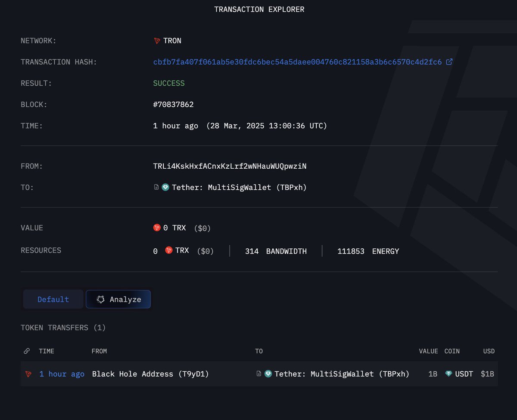The image size is (517, 420).
Task: Click the TIME column header
Action: pos(47,351)
